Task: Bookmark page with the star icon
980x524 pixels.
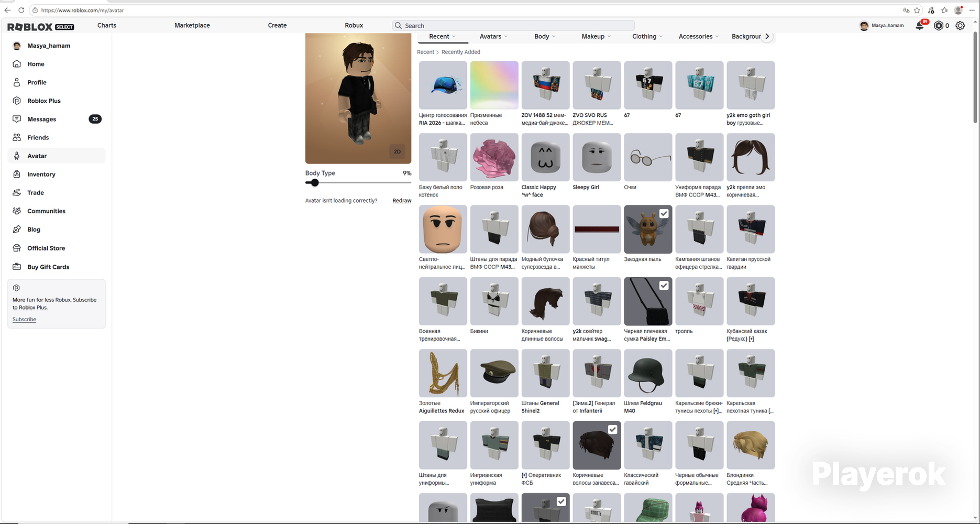Action: tap(917, 10)
